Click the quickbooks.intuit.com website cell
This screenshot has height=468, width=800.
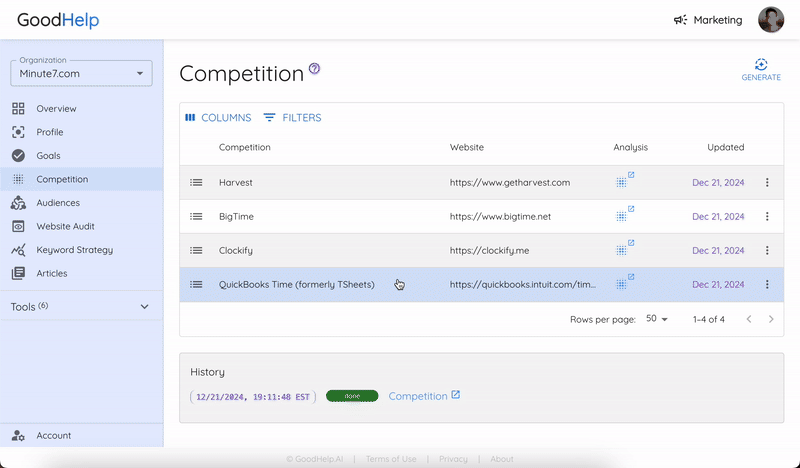pos(522,284)
